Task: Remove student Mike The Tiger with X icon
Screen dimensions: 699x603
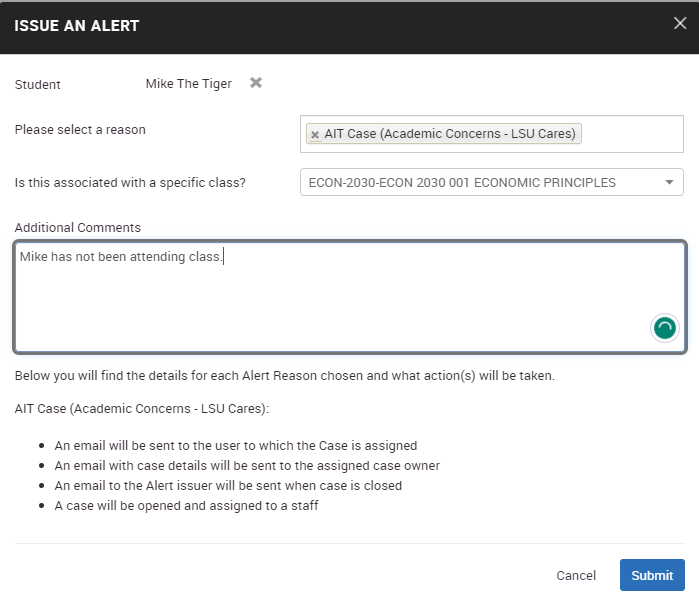Action: pyautogui.click(x=256, y=83)
